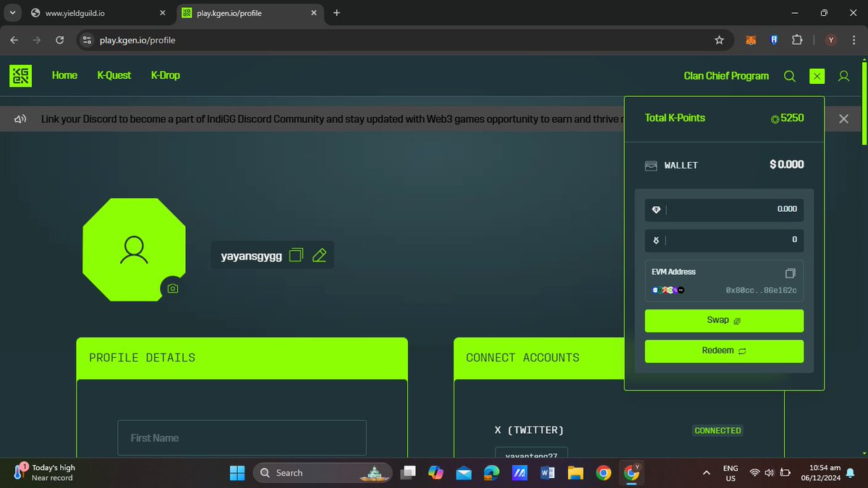Click the EVM address 0x80cc..86e162c
This screenshot has height=488, width=868.
coord(762,290)
